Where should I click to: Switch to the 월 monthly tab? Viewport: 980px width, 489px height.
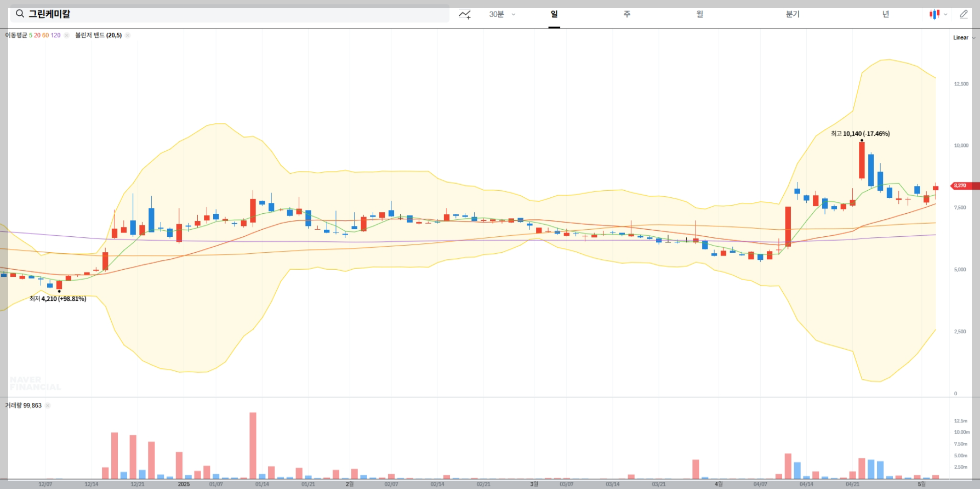tap(700, 14)
